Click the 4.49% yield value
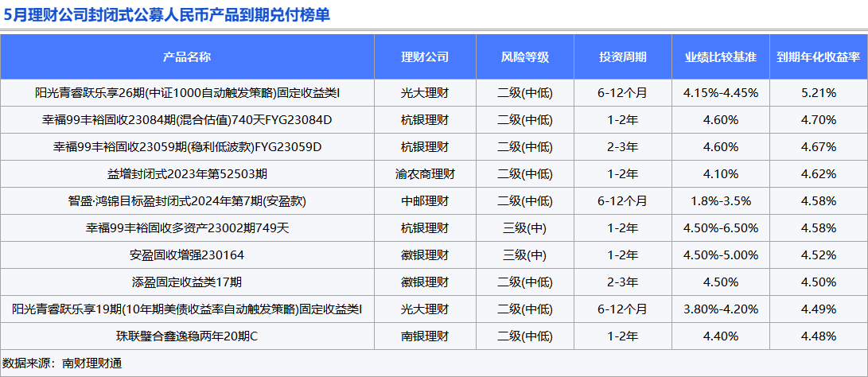 coord(818,309)
